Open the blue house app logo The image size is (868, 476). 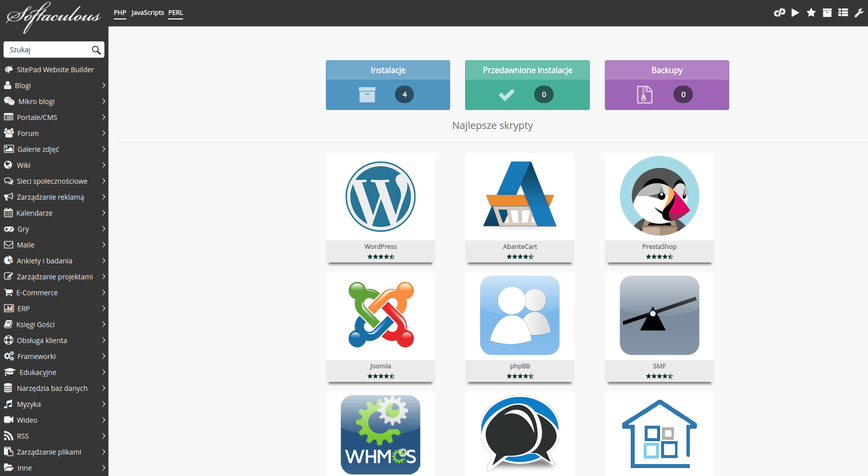(x=660, y=434)
